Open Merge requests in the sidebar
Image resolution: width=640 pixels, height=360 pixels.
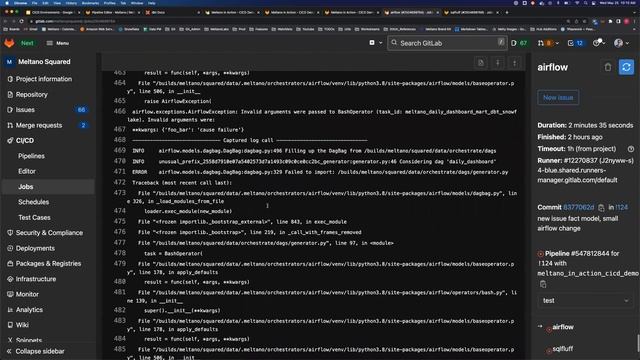[39, 125]
